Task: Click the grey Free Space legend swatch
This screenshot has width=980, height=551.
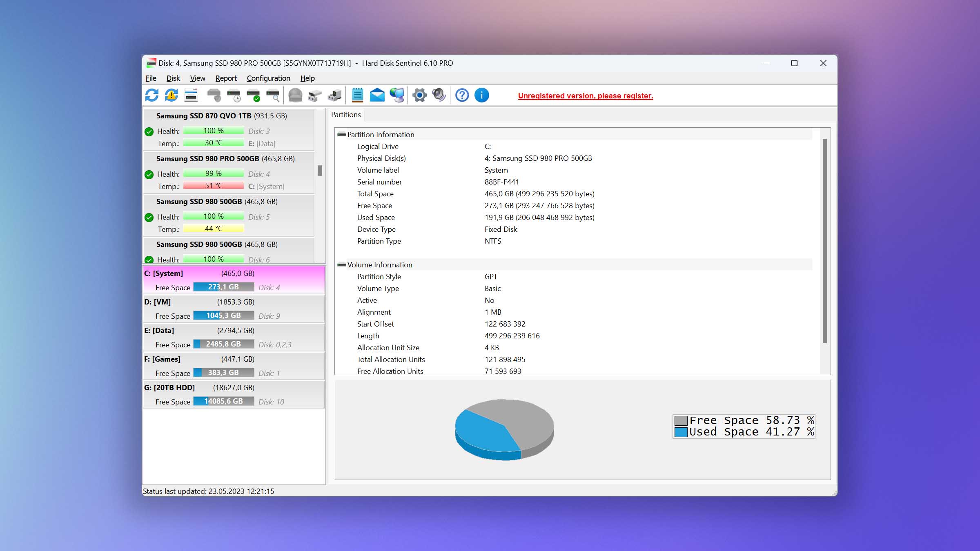Action: pyautogui.click(x=681, y=420)
